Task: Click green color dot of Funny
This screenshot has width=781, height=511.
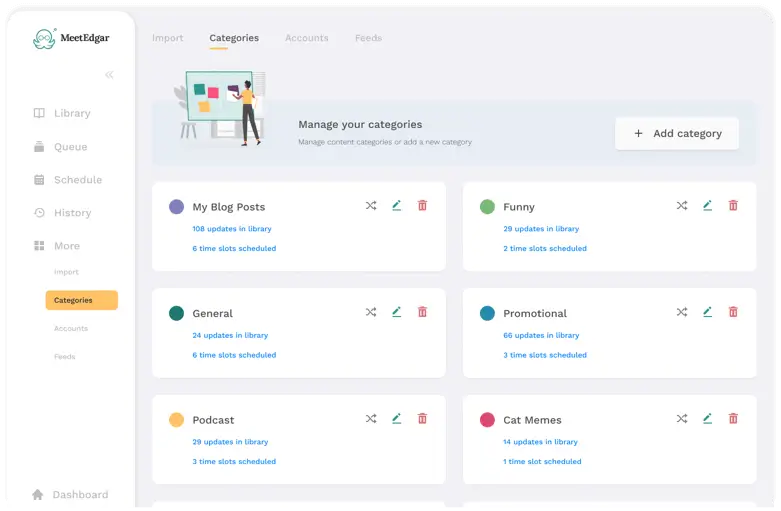Action: 487,206
